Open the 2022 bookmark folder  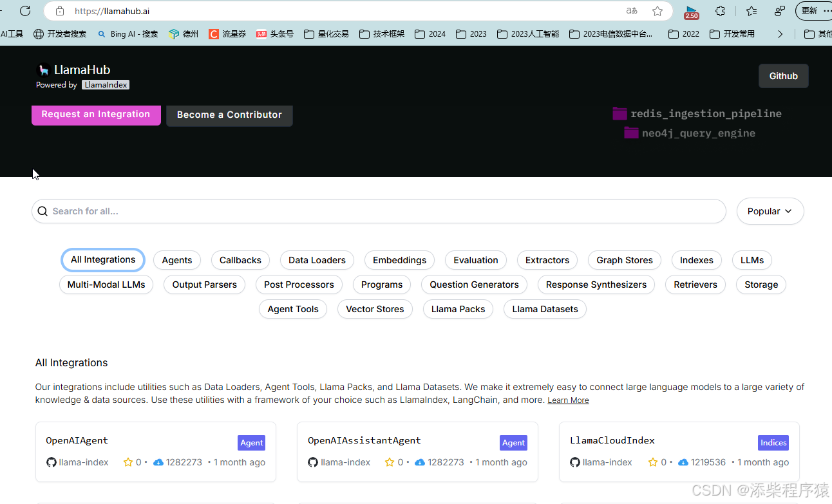click(x=684, y=34)
